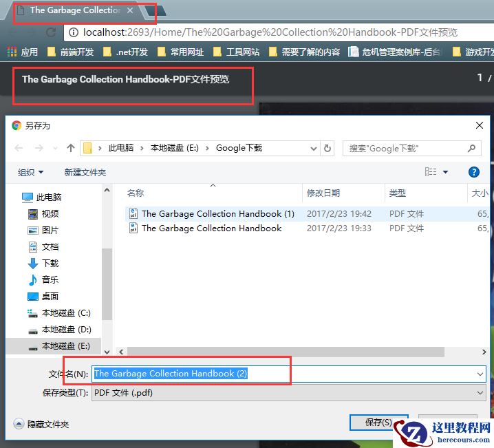Viewport: 494px width, 448px height.
Task: Click 本地磁盘 (E:) in the path breadcrumb
Action: click(174, 148)
